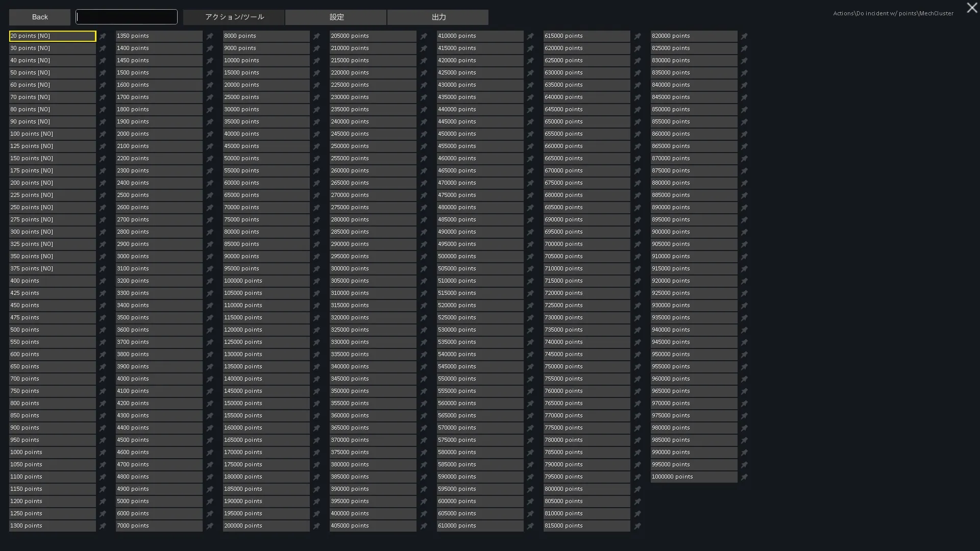Pin the 1000000 points entry
The height and width of the screenshot is (551, 980).
744,477
